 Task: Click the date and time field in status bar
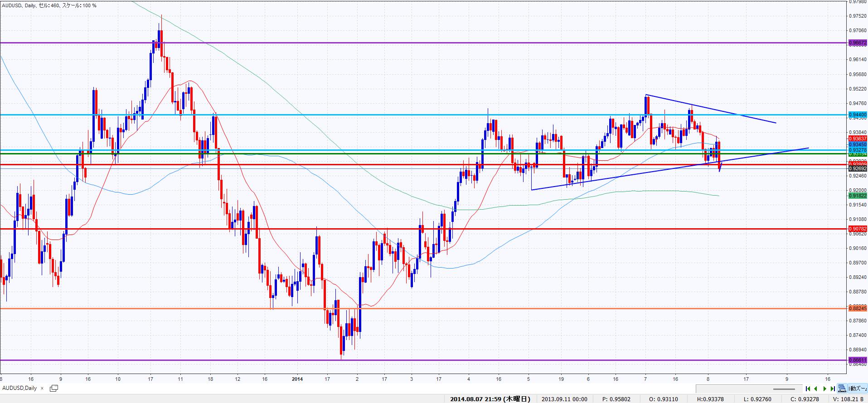click(x=490, y=399)
